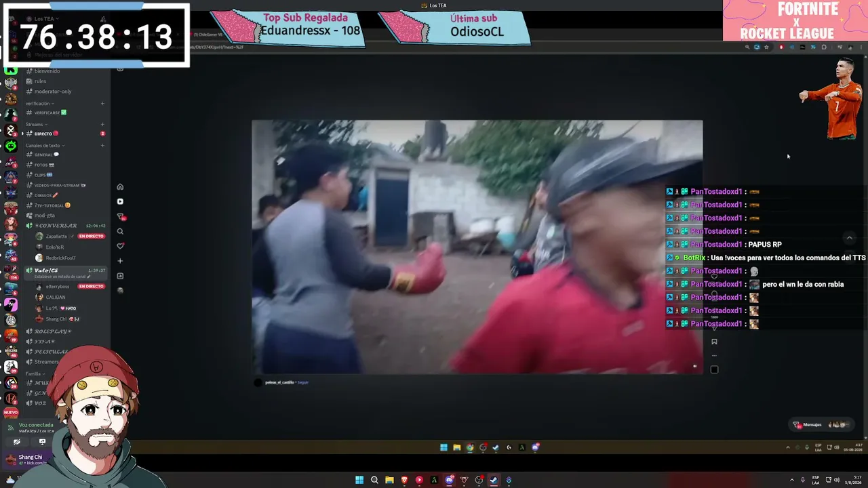Open the FOTOS channel

(x=65, y=165)
